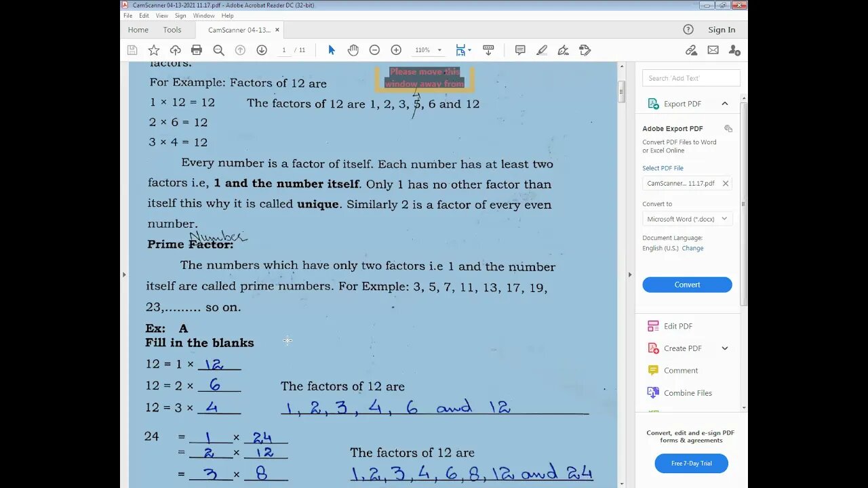Image resolution: width=868 pixels, height=488 pixels.
Task: Print the document using printer icon
Action: coord(197,50)
